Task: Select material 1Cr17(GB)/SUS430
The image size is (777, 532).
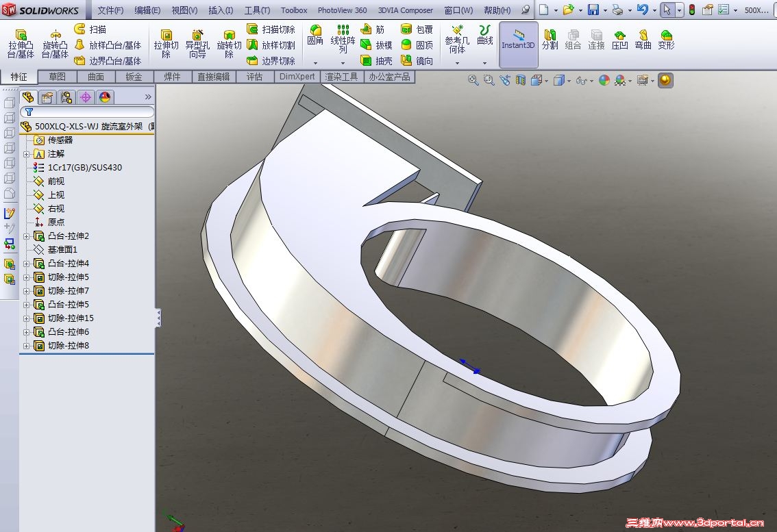Action: (77, 168)
